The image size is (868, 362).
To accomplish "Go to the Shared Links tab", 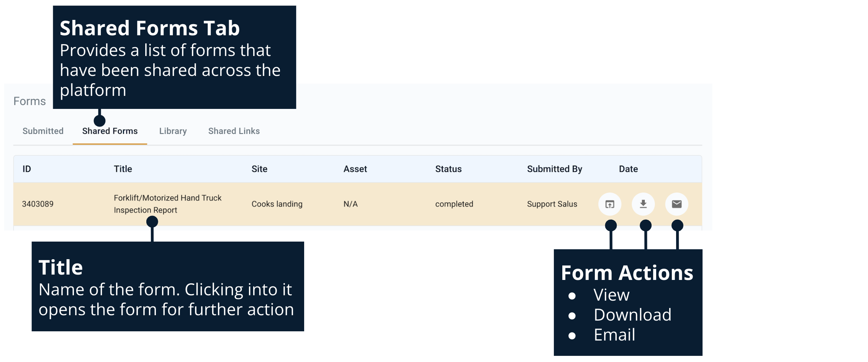I will pyautogui.click(x=234, y=131).
